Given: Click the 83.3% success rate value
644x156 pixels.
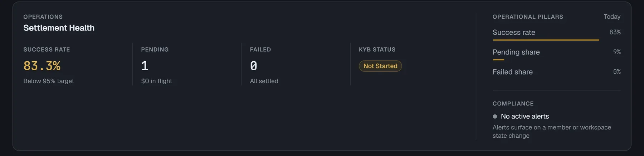Looking at the screenshot, I should coord(42,66).
